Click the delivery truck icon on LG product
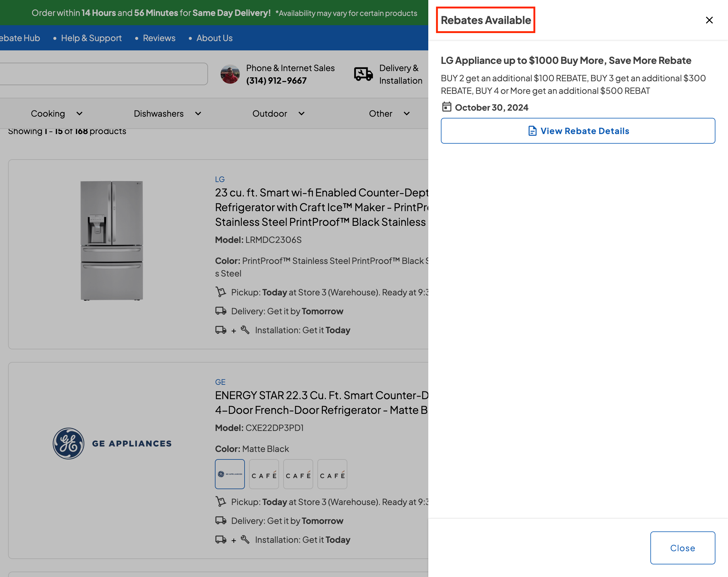Viewport: 728px width, 577px height. pyautogui.click(x=221, y=311)
